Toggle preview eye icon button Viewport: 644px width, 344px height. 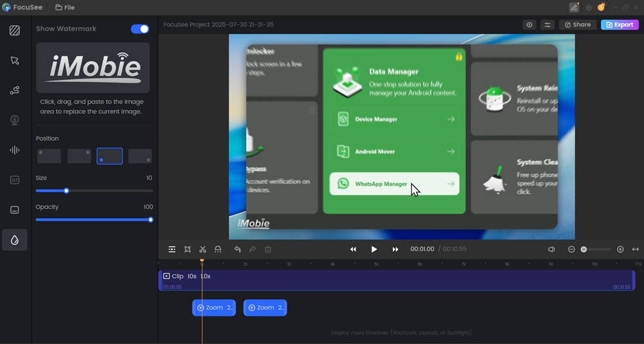[529, 24]
